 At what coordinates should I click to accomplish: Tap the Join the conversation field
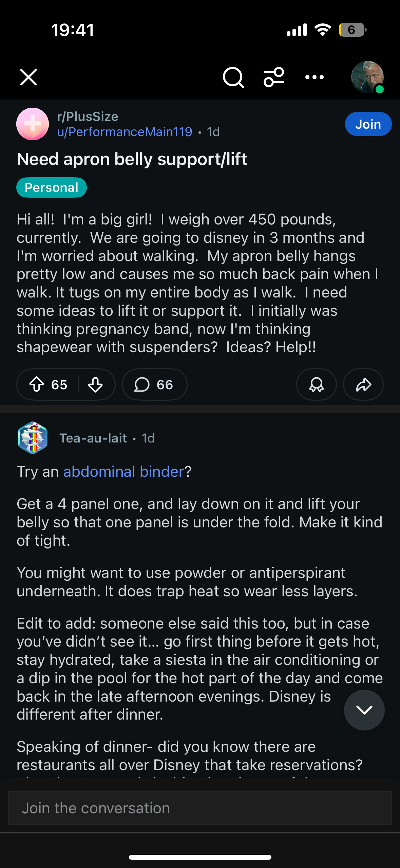tap(200, 808)
